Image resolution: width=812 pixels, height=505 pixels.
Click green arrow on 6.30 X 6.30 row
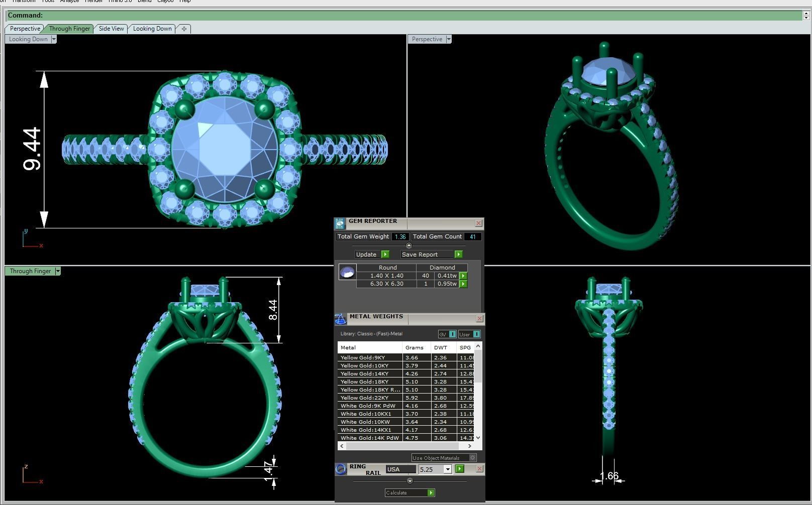click(x=463, y=284)
